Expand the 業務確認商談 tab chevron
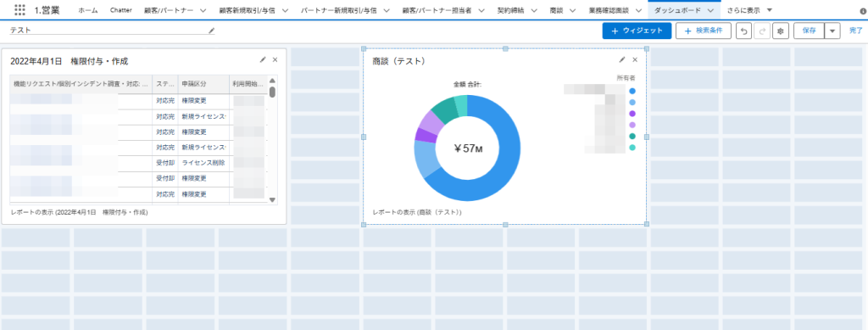Screen dimensions: 868x330 click(638, 10)
